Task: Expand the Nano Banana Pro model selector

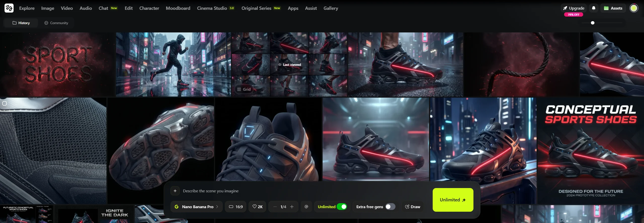Action: 196,207
